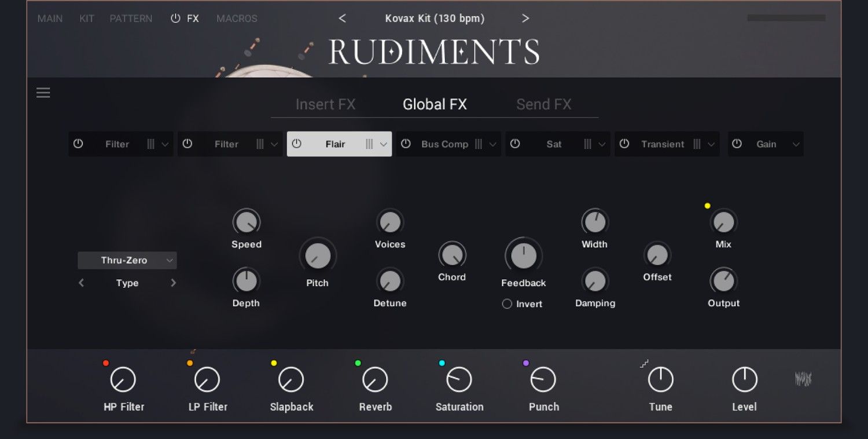Open the hamburger menu

pyautogui.click(x=43, y=93)
